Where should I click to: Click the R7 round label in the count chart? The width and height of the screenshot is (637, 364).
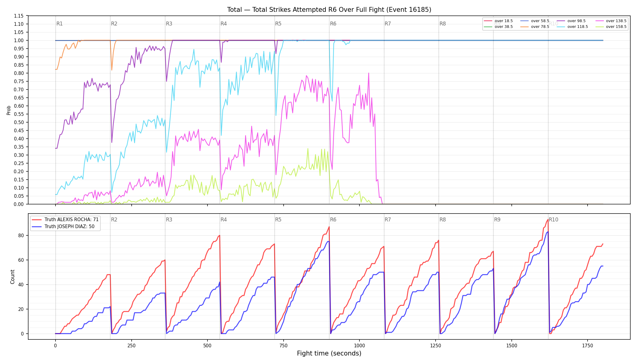click(x=388, y=220)
